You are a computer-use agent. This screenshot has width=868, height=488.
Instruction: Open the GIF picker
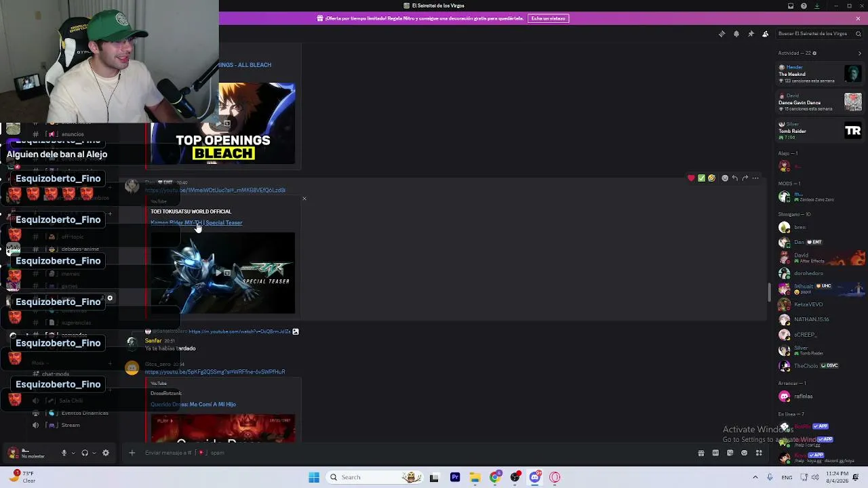tap(715, 453)
